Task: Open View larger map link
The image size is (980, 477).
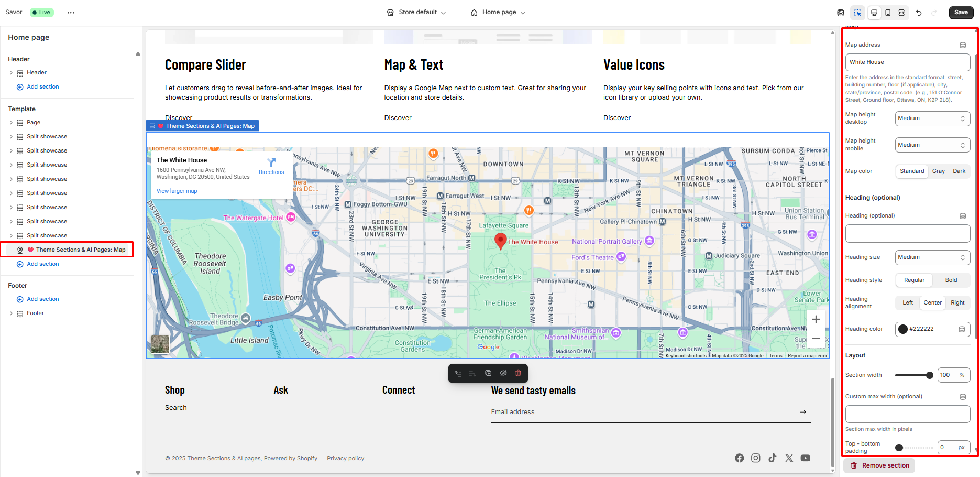Action: (x=177, y=191)
